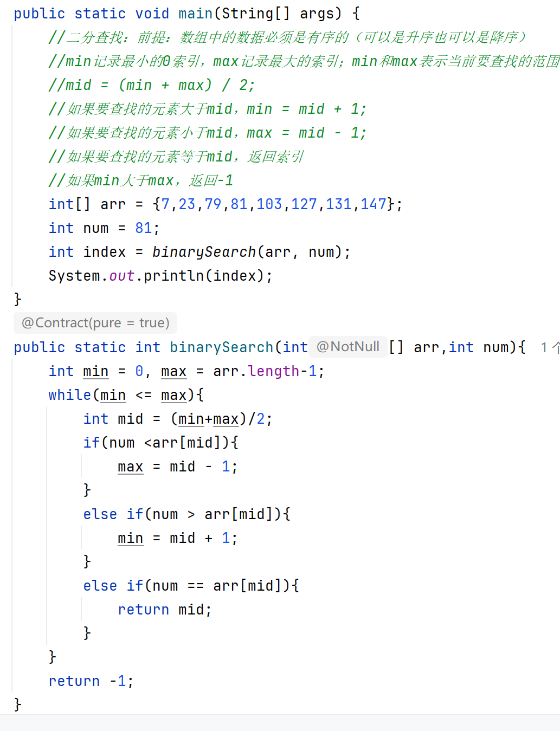Click 'mid' in 'int mid = (min+max)/2'
Screen dimensions: 560x731
coord(131,419)
